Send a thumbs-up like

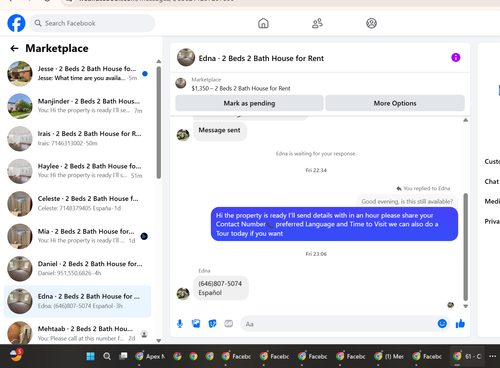click(x=460, y=323)
